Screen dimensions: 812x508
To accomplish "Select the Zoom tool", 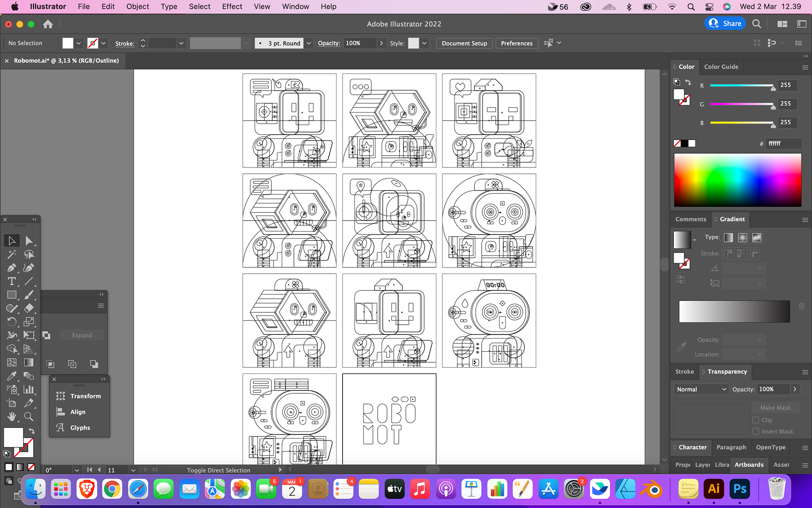I will [x=29, y=417].
